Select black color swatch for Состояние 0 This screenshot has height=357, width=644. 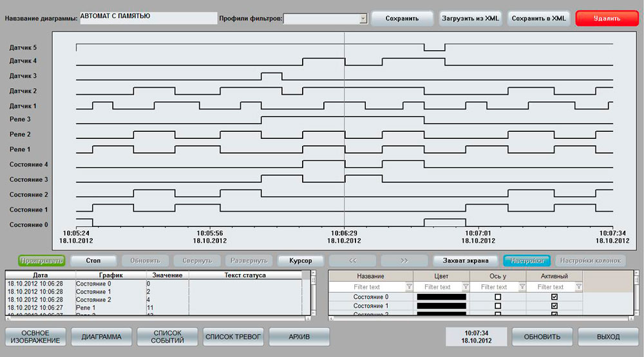441,297
